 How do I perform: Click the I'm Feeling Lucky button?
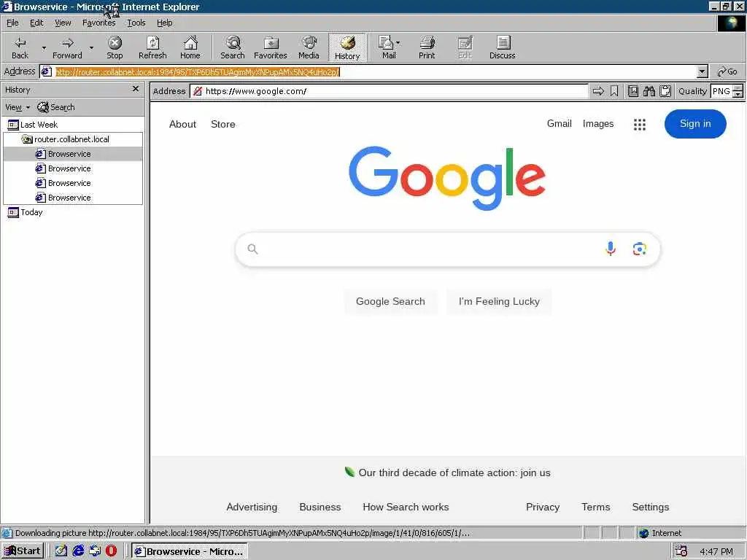click(x=499, y=301)
